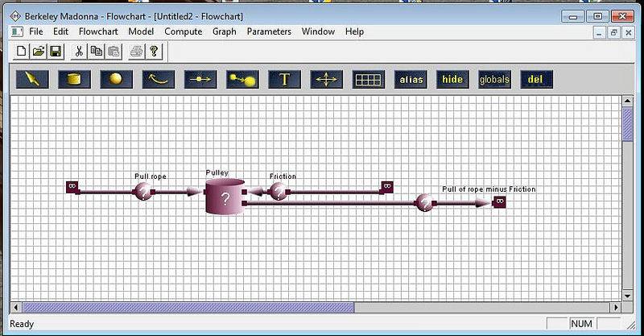This screenshot has width=644, height=336.
Task: Click the Save disk icon
Action: [x=56, y=52]
